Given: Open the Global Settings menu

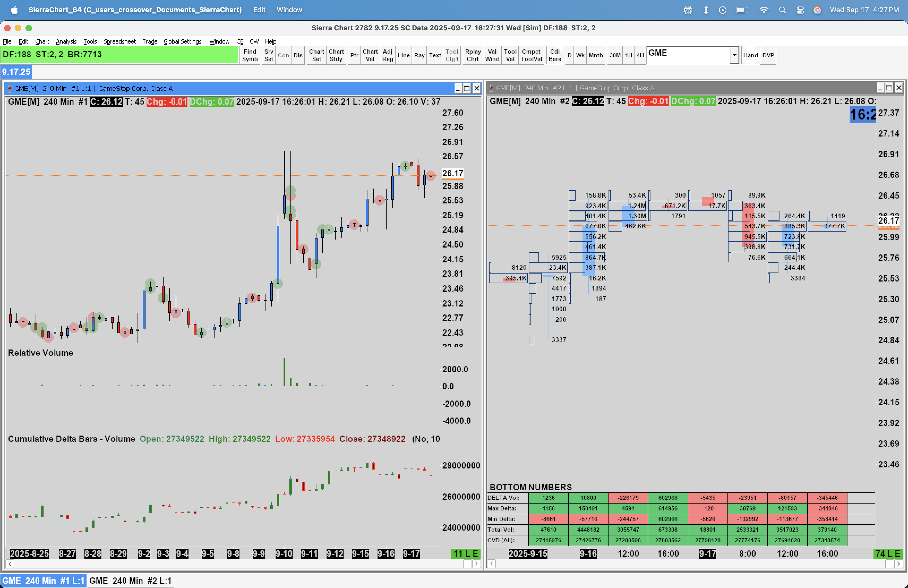Looking at the screenshot, I should 182,41.
